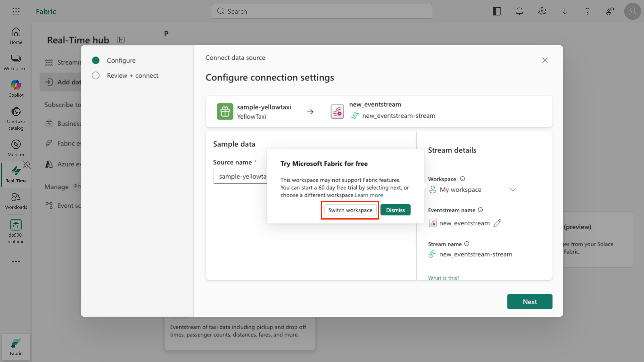Click the new_eventstream name under Eventstream name
The image size is (644, 362).
[x=464, y=223]
